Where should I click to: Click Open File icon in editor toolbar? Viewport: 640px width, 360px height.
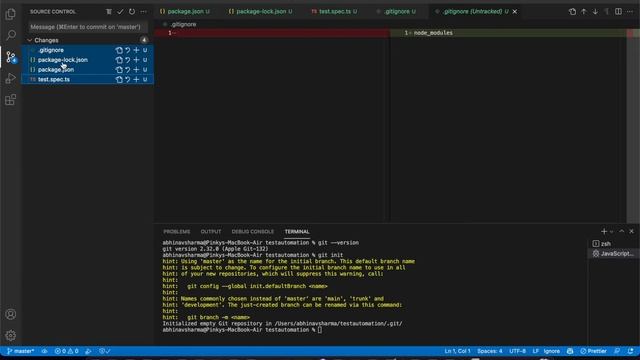[x=572, y=12]
